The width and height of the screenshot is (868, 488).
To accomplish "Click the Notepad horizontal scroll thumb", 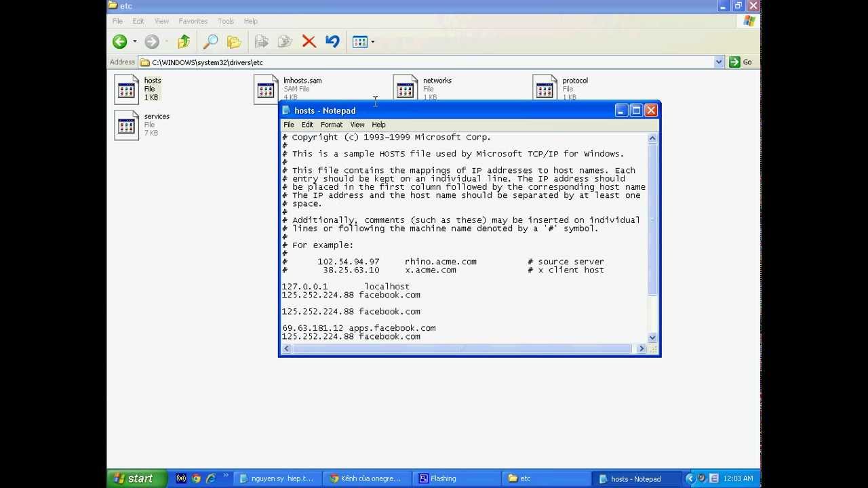I will point(462,348).
